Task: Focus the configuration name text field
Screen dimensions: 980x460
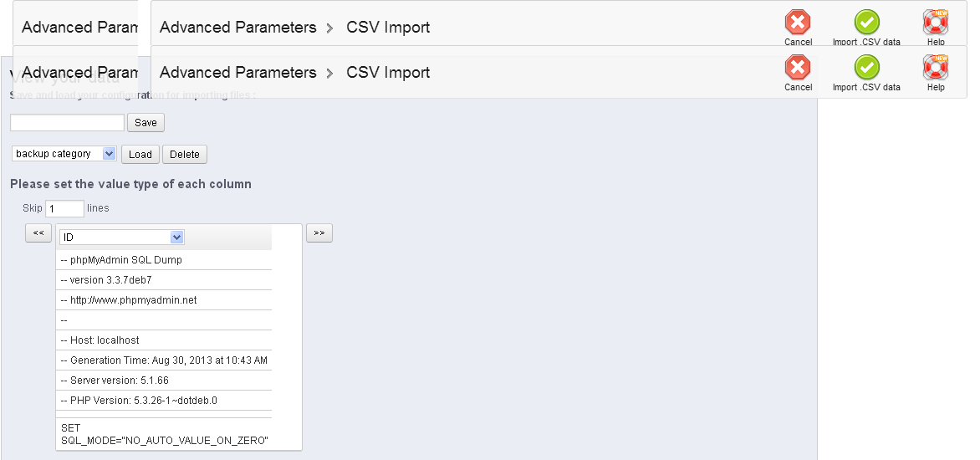Action: point(67,123)
